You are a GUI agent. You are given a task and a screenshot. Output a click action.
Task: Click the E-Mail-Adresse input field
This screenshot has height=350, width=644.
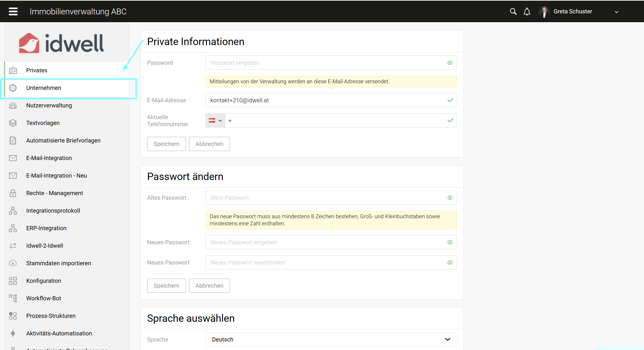click(x=325, y=100)
